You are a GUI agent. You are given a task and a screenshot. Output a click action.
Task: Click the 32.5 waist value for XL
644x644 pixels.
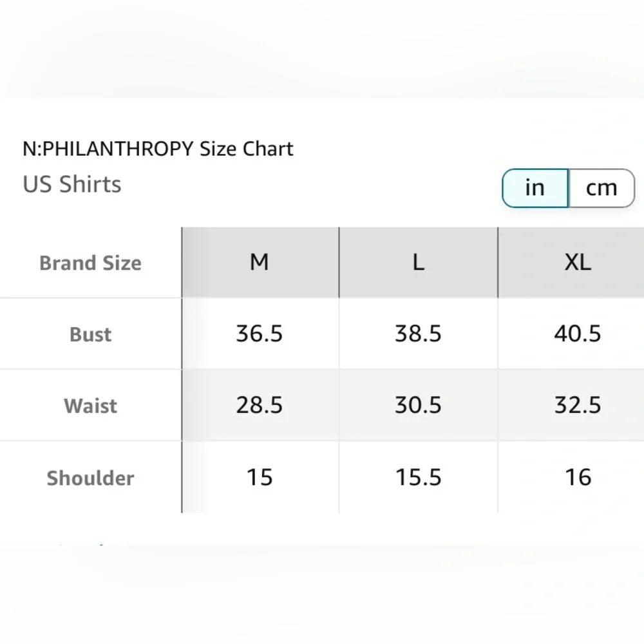pos(578,405)
